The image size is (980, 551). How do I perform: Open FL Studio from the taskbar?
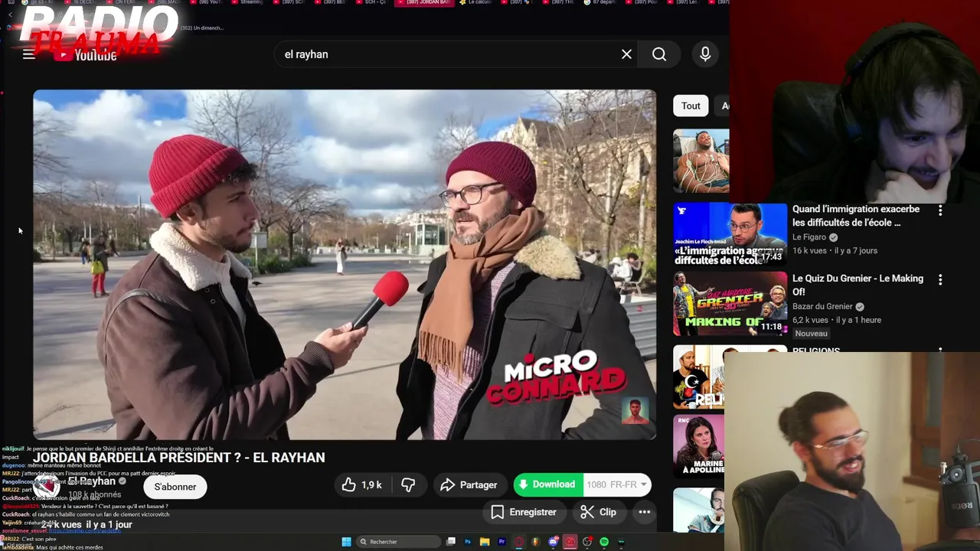pyautogui.click(x=536, y=542)
